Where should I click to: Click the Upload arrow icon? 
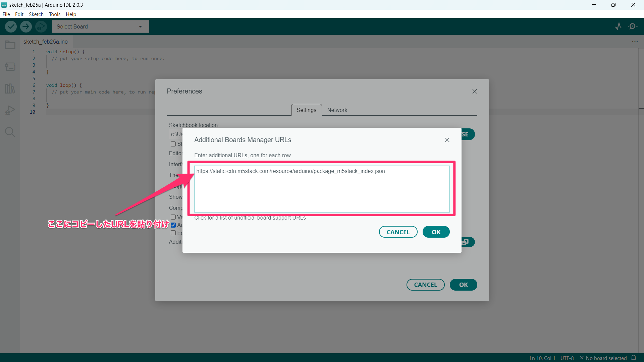click(x=26, y=26)
